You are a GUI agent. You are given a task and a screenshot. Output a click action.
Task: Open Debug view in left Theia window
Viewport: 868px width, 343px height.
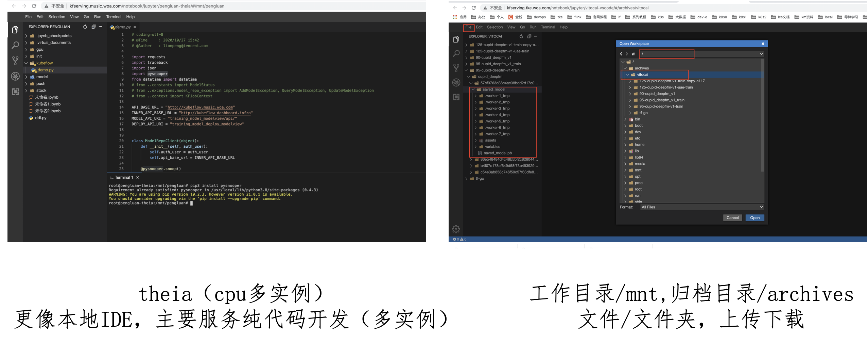pyautogui.click(x=15, y=76)
